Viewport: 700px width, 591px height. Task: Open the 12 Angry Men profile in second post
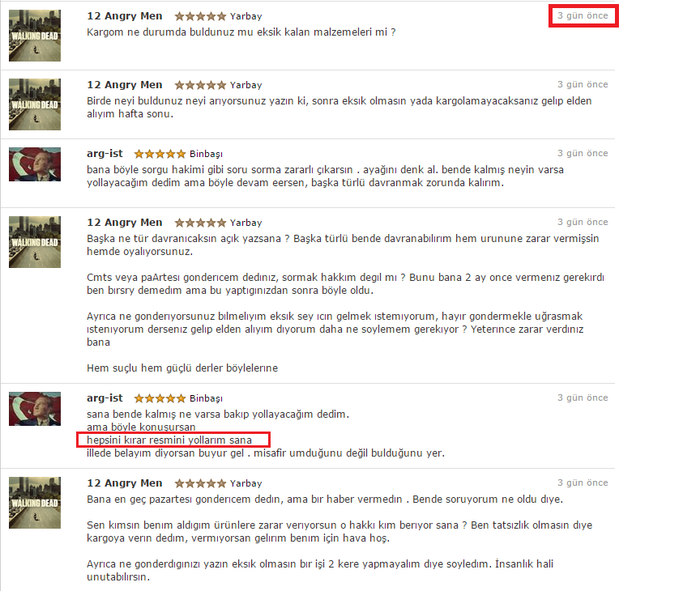(125, 85)
